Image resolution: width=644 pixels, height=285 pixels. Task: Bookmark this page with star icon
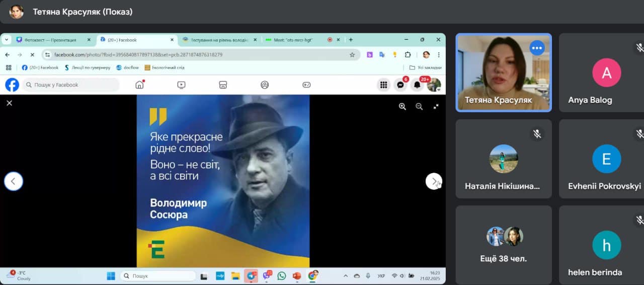352,54
